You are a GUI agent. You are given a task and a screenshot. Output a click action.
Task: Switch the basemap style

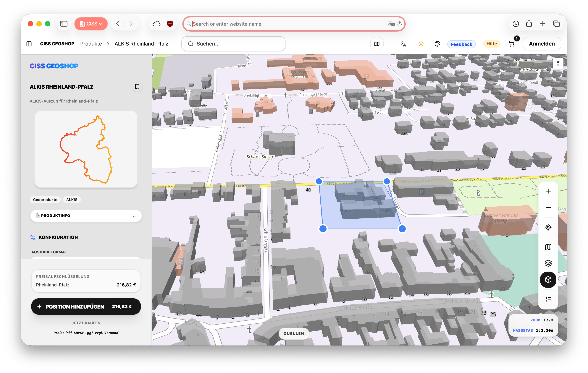[548, 247]
